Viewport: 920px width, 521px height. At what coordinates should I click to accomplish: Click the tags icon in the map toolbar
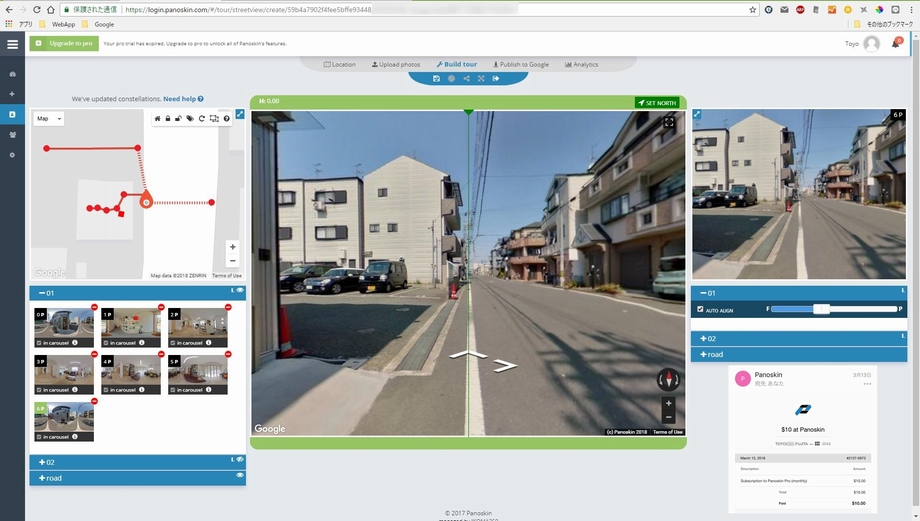click(x=190, y=119)
